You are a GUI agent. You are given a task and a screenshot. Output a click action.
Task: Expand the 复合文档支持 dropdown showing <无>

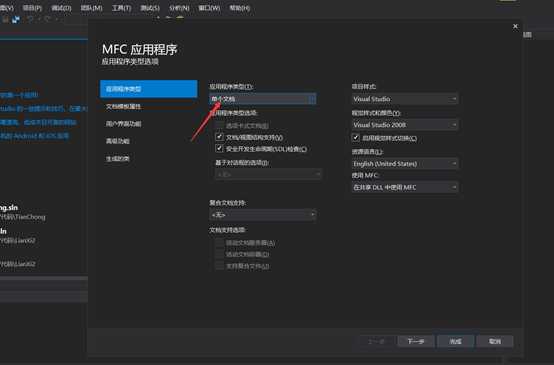tap(263, 215)
